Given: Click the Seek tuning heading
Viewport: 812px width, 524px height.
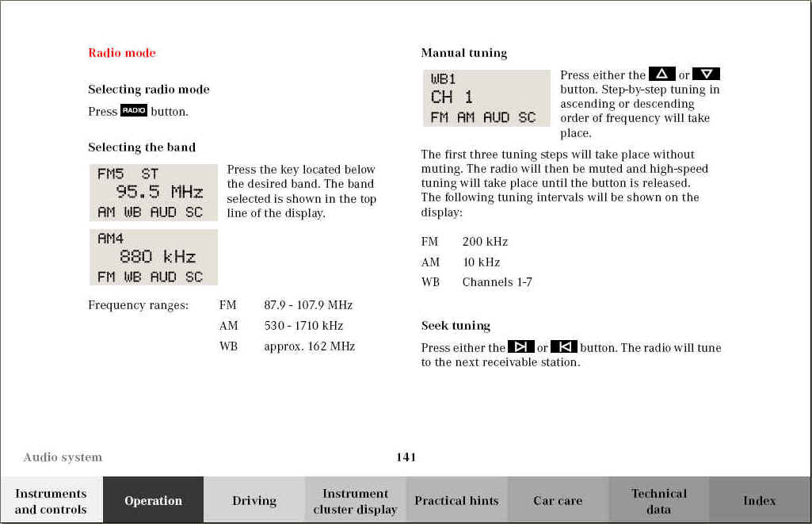Looking at the screenshot, I should pyautogui.click(x=456, y=326).
